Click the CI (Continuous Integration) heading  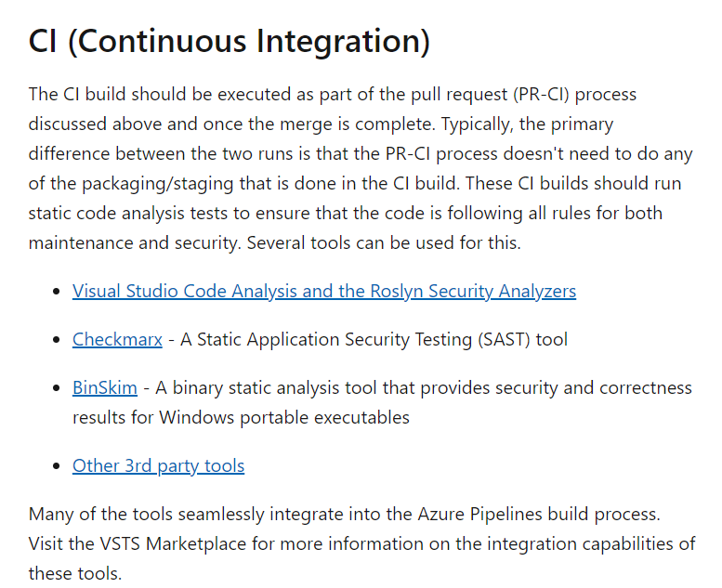point(230,41)
